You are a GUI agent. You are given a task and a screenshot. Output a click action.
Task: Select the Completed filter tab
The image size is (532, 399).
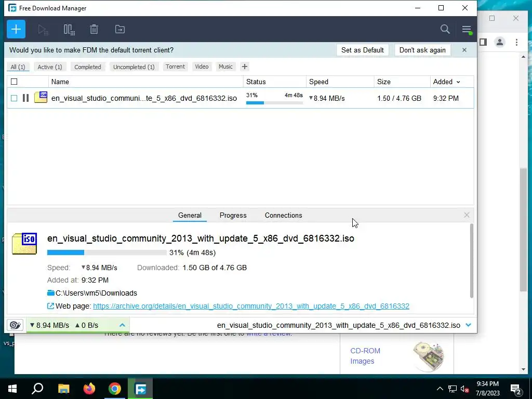tap(87, 67)
